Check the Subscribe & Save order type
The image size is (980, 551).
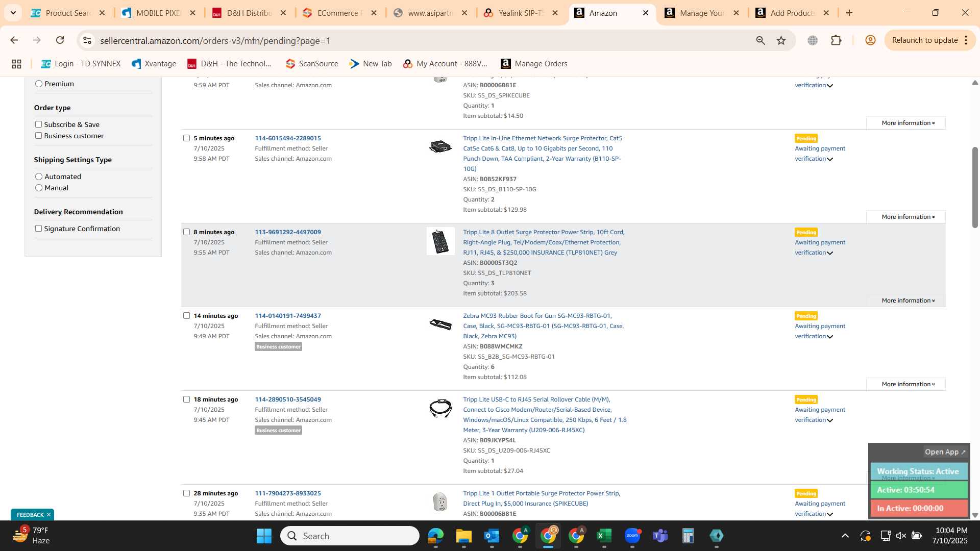pos(38,124)
